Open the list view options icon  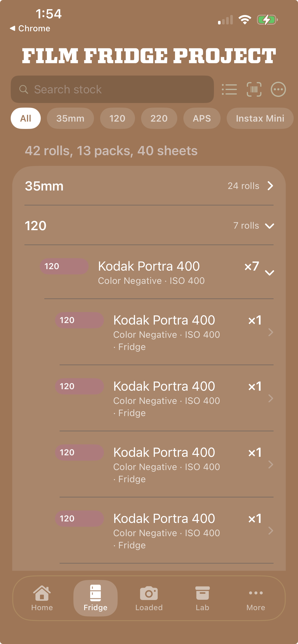tap(229, 89)
